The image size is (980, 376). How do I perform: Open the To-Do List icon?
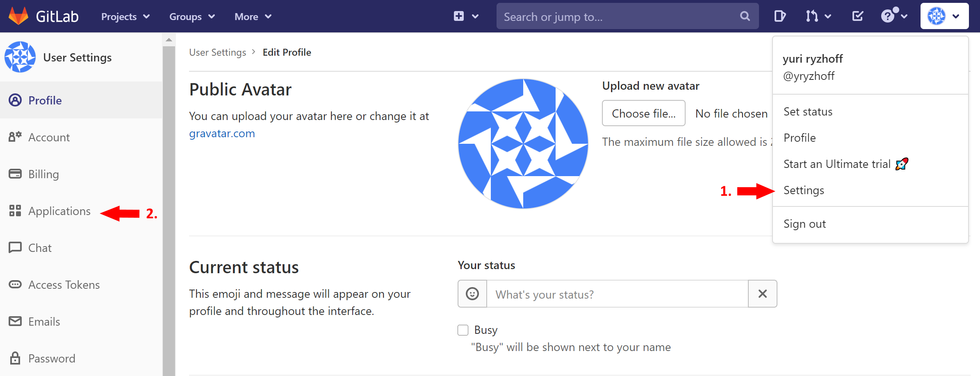click(x=857, y=16)
